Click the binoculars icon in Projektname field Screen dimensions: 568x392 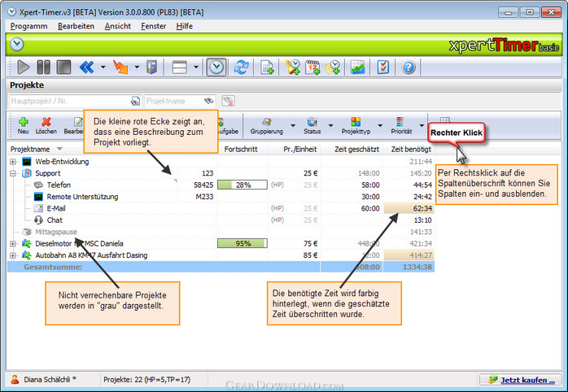pyautogui.click(x=208, y=101)
